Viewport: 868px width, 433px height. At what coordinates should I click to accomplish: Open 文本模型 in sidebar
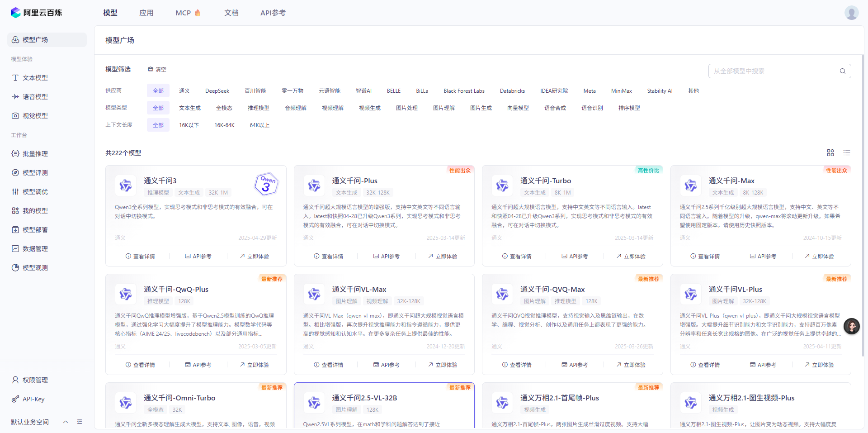(47, 78)
